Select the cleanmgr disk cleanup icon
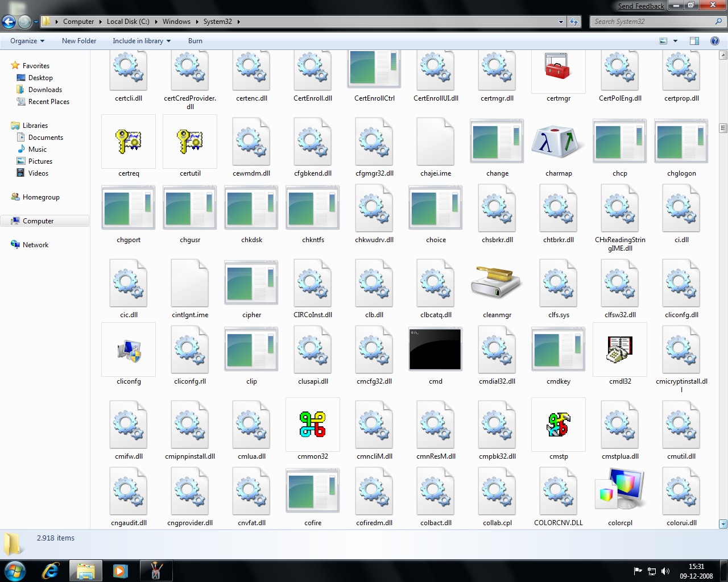 (x=497, y=282)
